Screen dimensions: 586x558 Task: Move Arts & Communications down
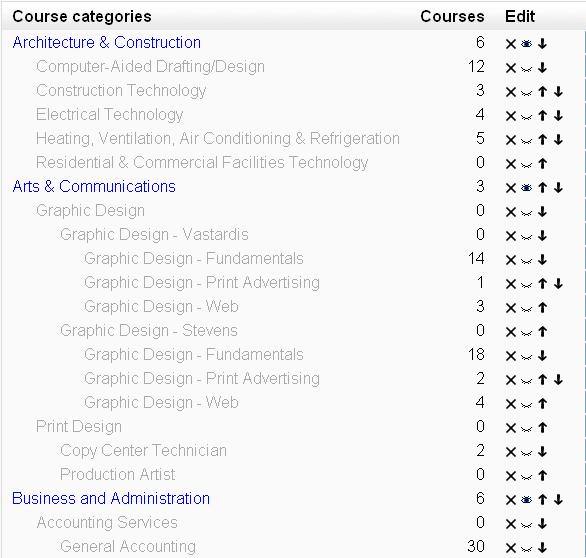(x=558, y=188)
